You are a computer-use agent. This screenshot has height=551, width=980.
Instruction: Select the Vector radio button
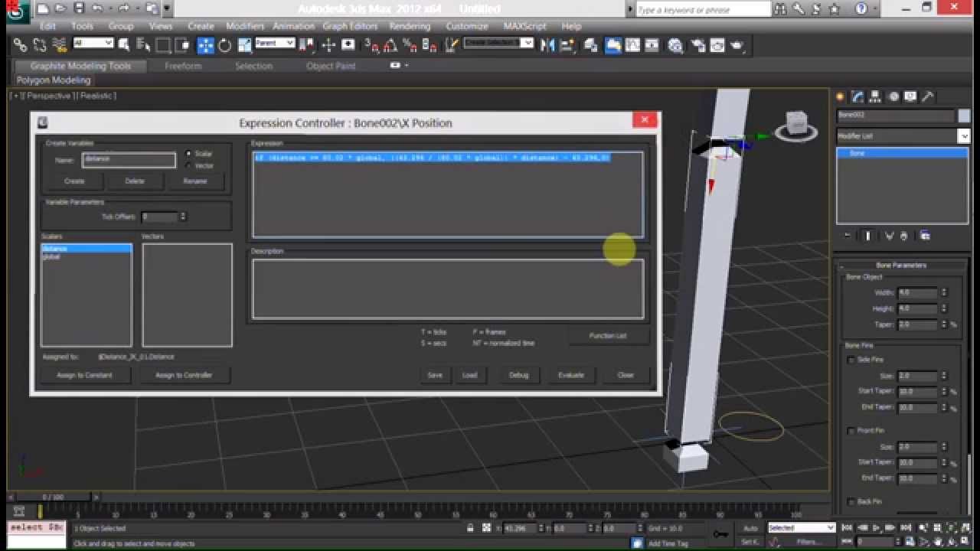(x=188, y=165)
